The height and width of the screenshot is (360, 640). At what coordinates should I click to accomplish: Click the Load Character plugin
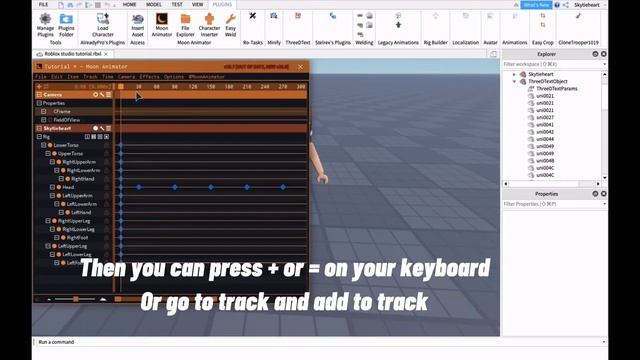tap(102, 25)
